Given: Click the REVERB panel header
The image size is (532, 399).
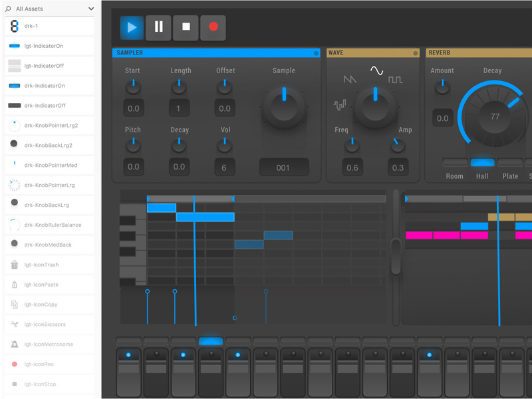Looking at the screenshot, I should [x=465, y=53].
